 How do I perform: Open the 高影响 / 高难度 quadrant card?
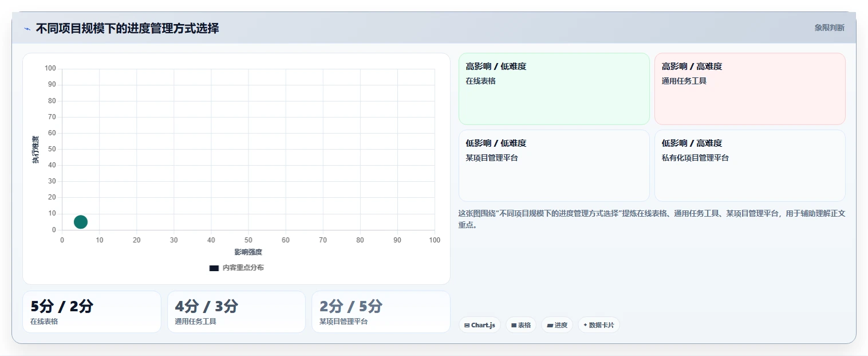tap(749, 89)
